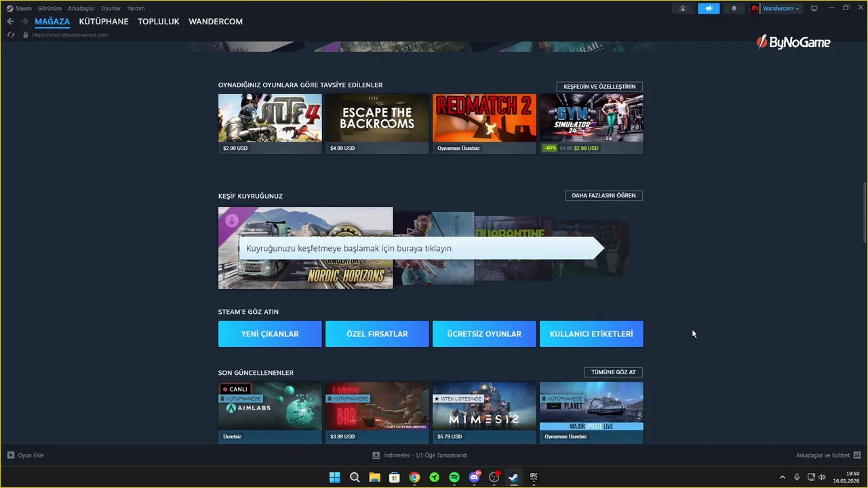868x488 pixels.
Task: Click the volume speaker icon in tray
Action: 822,477
